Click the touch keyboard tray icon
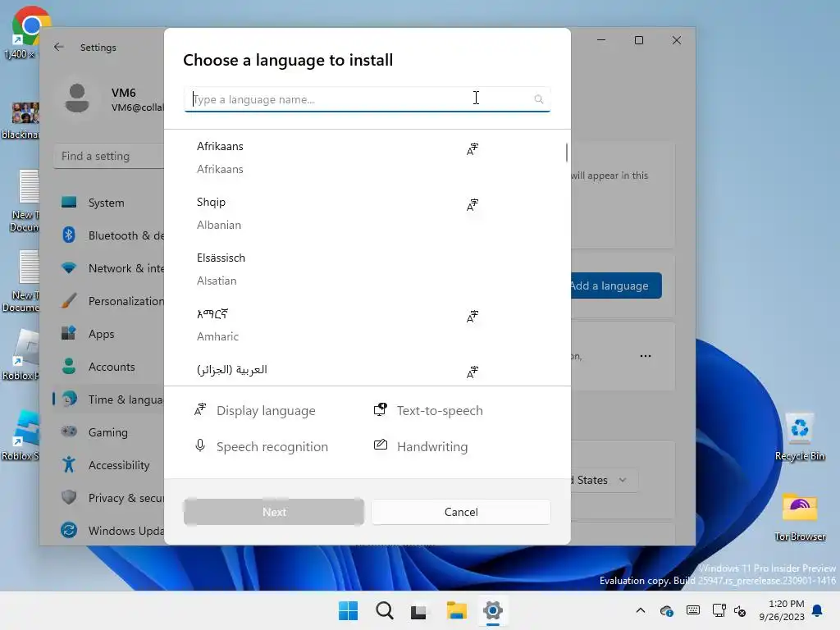 [692, 610]
